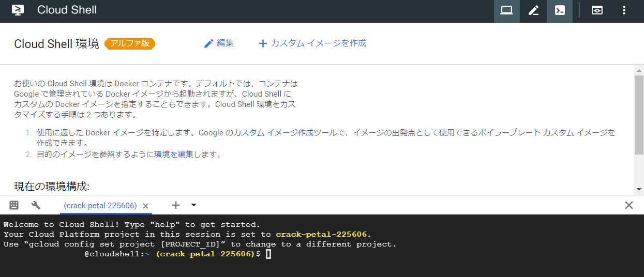
Task: Close the Cloud Shell terminal panel
Action: (629, 205)
